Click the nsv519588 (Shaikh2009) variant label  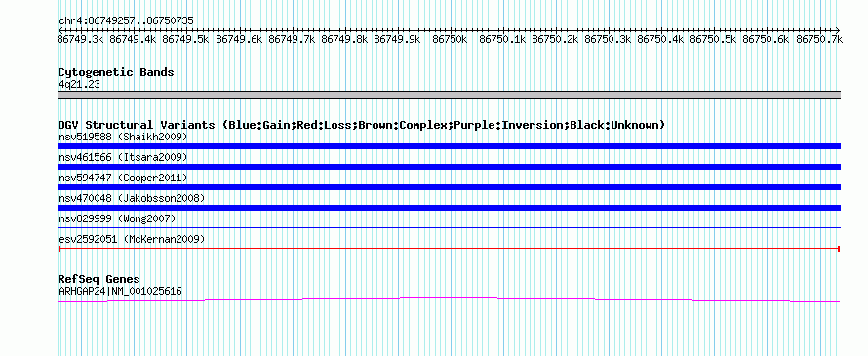tap(123, 137)
